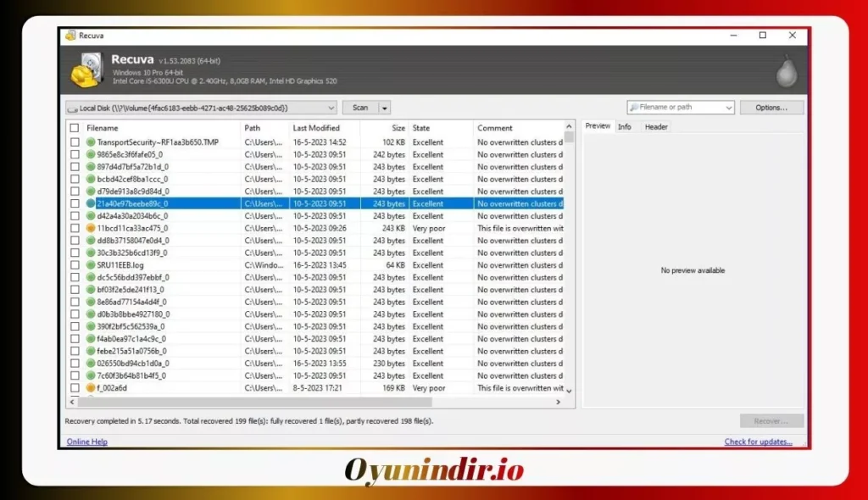Switch to the Header tab
Screen dimensions: 868x500
click(x=656, y=127)
